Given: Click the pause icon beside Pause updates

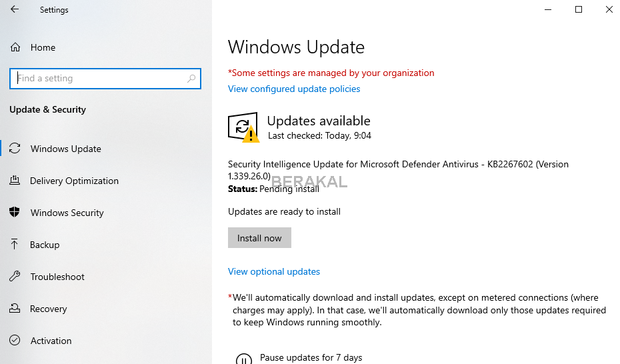Looking at the screenshot, I should click(243, 359).
